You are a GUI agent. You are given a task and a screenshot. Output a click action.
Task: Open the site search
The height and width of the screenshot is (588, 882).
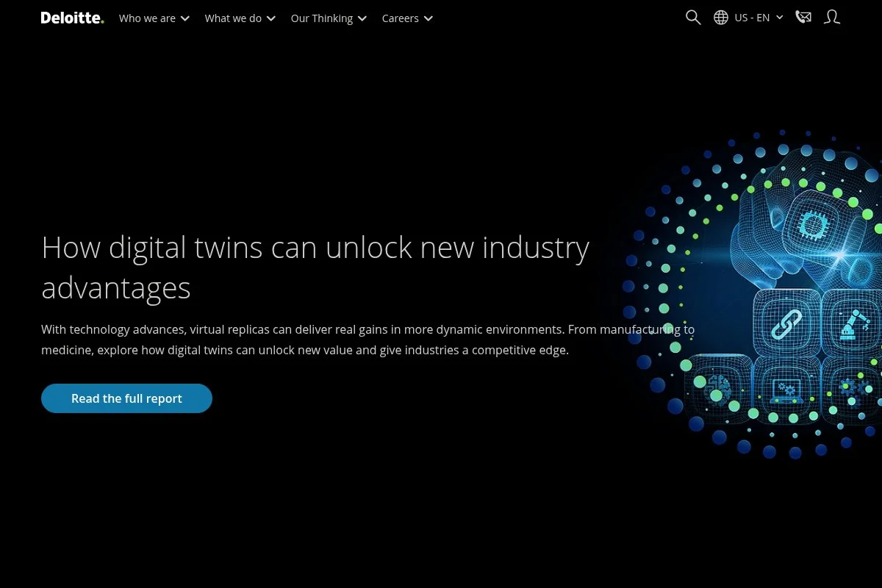[692, 17]
